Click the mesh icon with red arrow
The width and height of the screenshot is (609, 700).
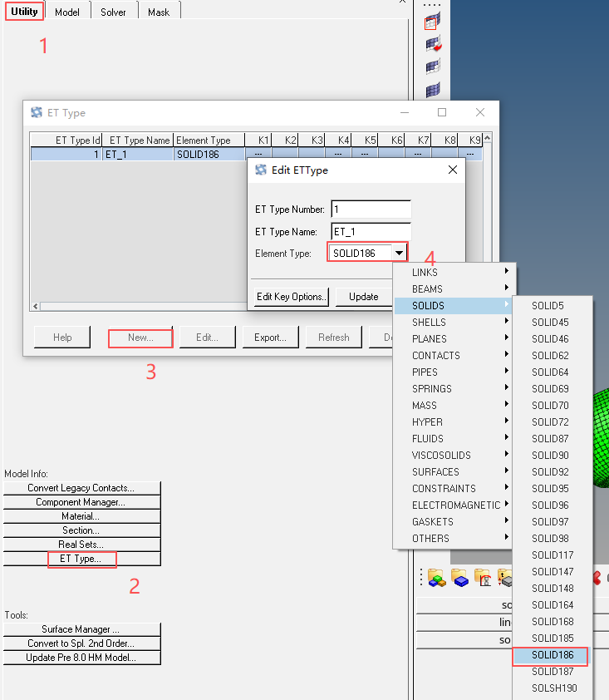point(433,44)
